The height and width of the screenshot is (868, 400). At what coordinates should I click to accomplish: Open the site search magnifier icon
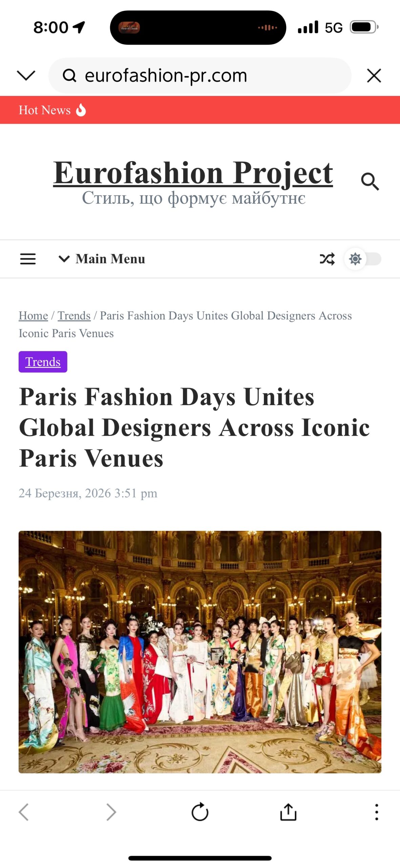pos(370,181)
